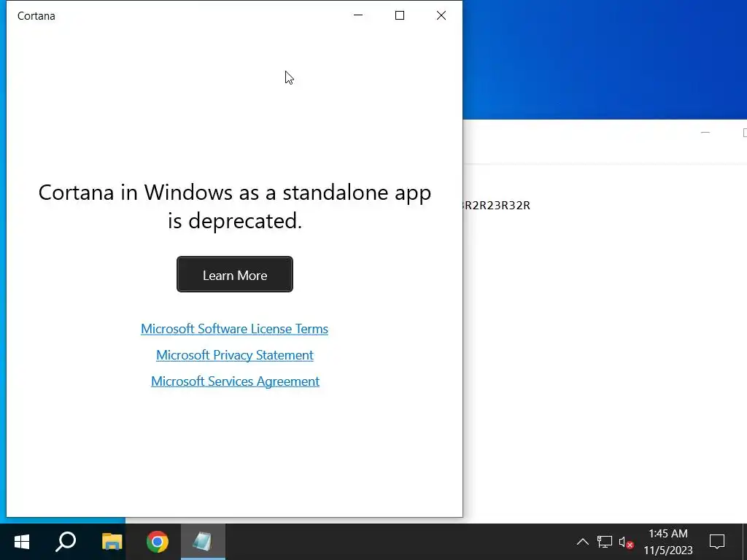
Task: Click the muted volume tray icon
Action: coord(626,542)
